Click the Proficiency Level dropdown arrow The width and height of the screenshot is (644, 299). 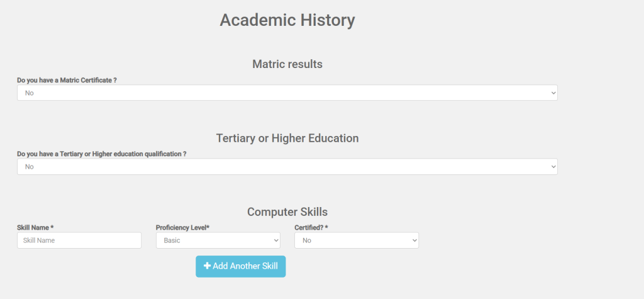[x=276, y=240]
